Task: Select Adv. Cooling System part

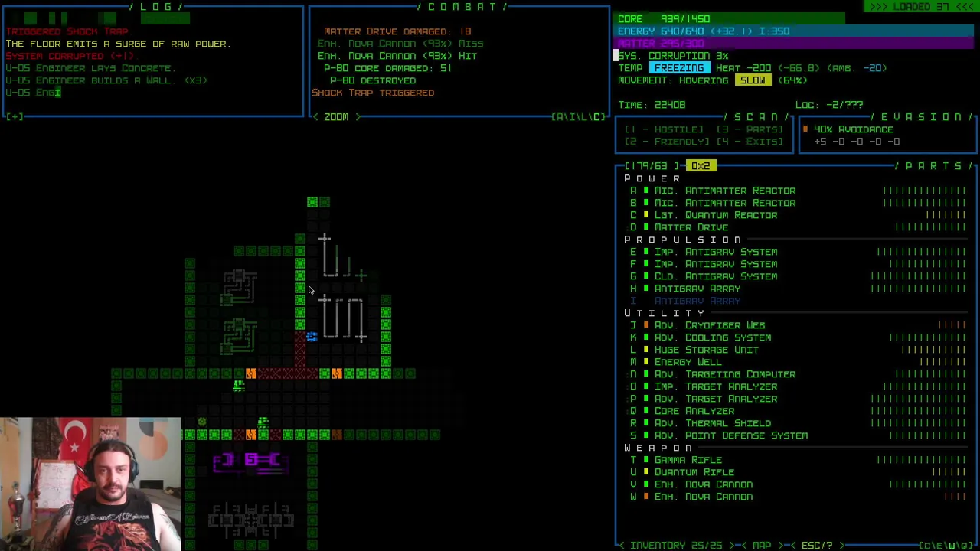Action: pyautogui.click(x=712, y=337)
